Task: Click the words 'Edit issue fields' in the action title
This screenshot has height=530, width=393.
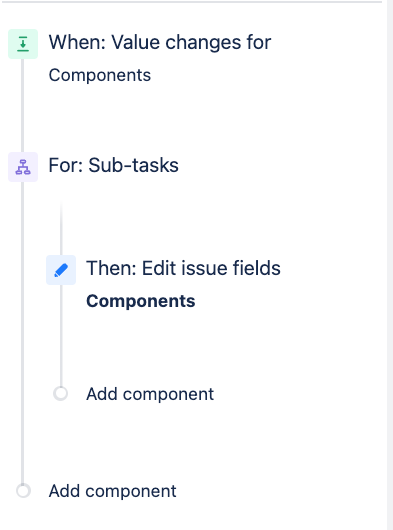Action: click(211, 268)
